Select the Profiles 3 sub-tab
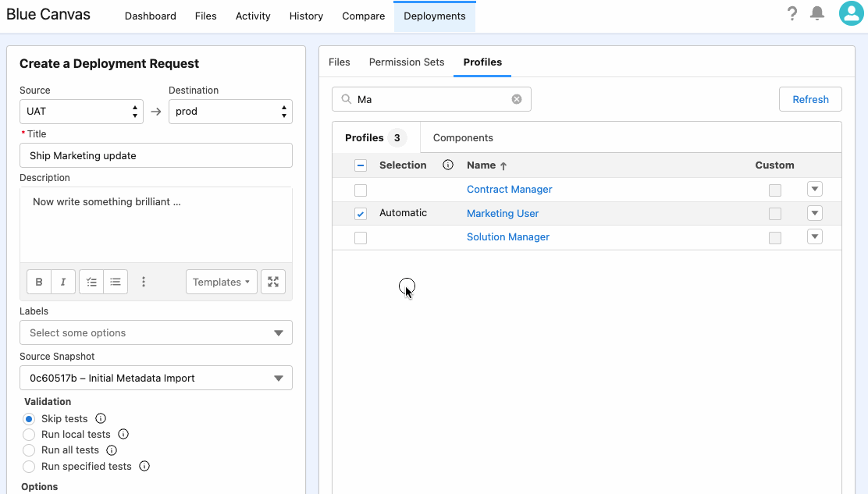 click(x=376, y=138)
